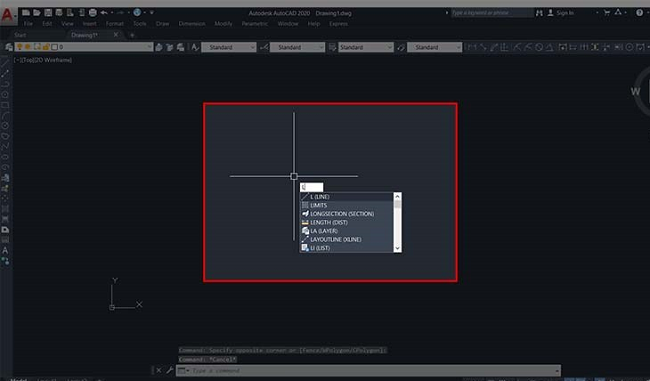Open the multileader style Standard dropdown
This screenshot has height=381, width=650.
coord(434,47)
